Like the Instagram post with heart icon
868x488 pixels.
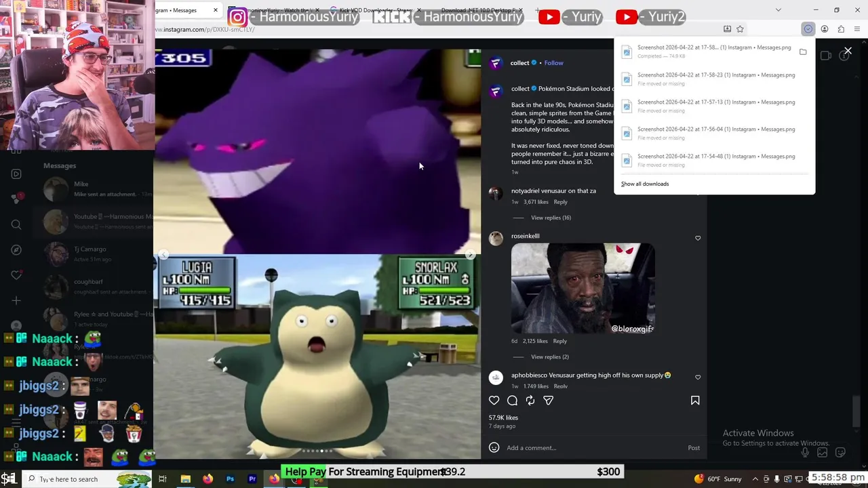coord(494,401)
